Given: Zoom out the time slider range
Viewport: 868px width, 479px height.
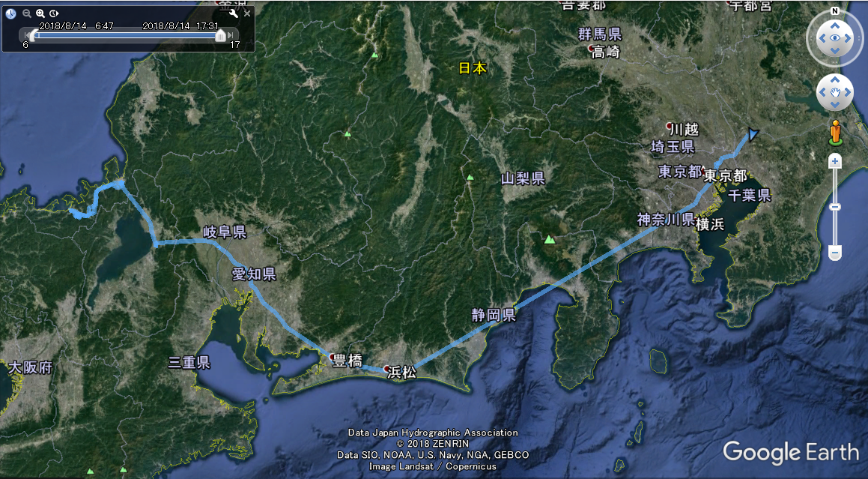Looking at the screenshot, I should tap(26, 13).
